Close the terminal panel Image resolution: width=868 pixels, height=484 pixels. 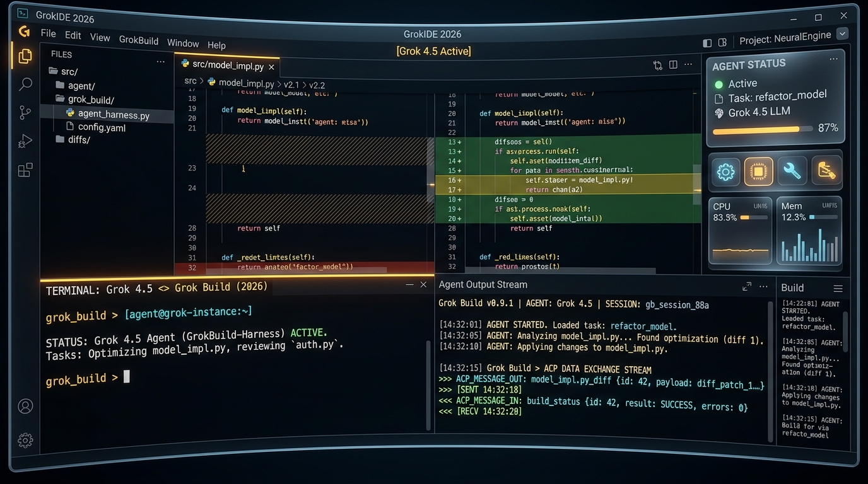click(423, 285)
